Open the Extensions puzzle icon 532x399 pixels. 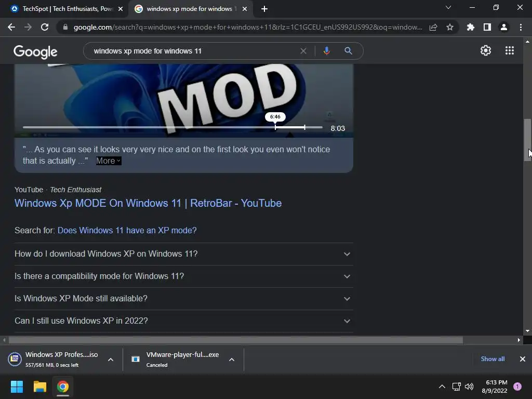coord(471,27)
